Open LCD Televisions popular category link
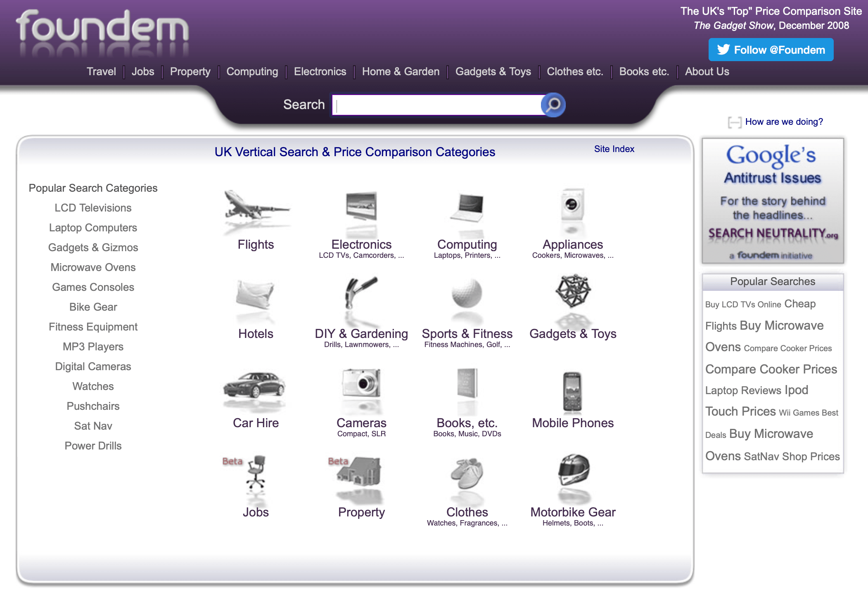The width and height of the screenshot is (868, 604). 93,208
